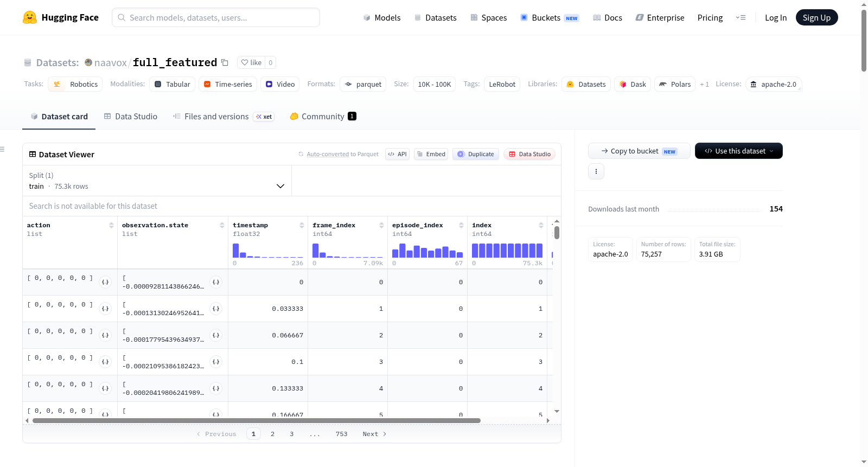Focus the search models, datasets, users field
Image resolution: width=868 pixels, height=467 pixels.
click(x=216, y=17)
